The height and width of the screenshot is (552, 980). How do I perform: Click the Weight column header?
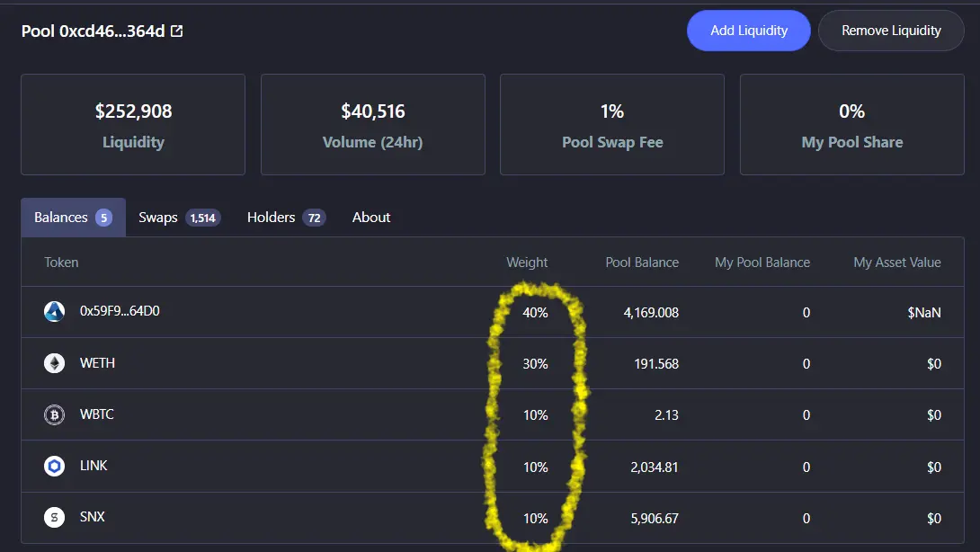click(527, 263)
